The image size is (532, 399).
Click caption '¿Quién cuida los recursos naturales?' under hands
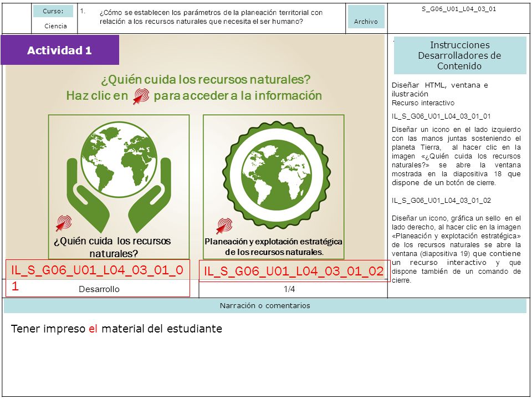click(x=112, y=247)
